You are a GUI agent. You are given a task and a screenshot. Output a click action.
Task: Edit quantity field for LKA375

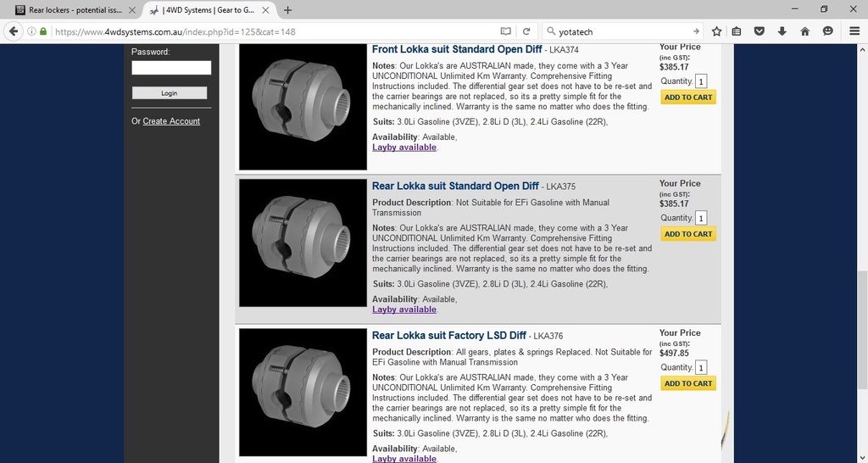tap(701, 218)
